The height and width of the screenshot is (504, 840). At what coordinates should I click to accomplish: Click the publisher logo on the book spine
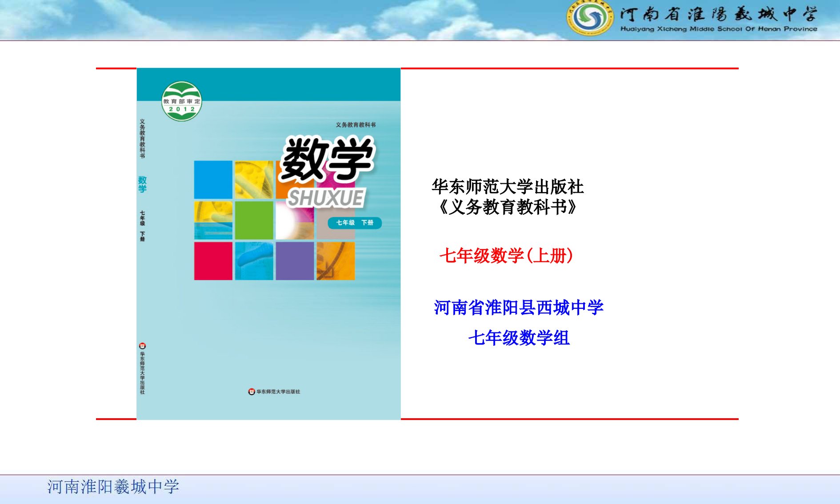(x=142, y=346)
